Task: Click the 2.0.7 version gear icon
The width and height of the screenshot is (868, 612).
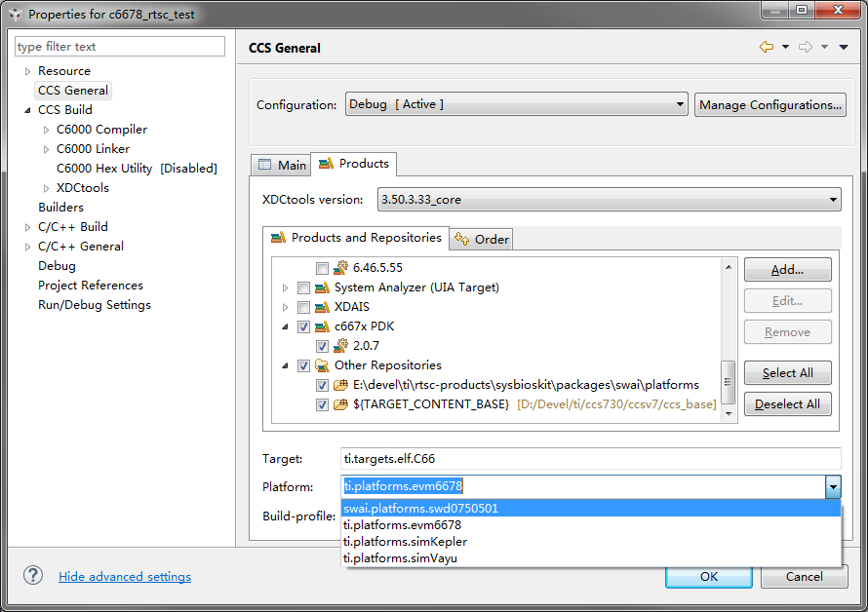Action: pos(340,346)
